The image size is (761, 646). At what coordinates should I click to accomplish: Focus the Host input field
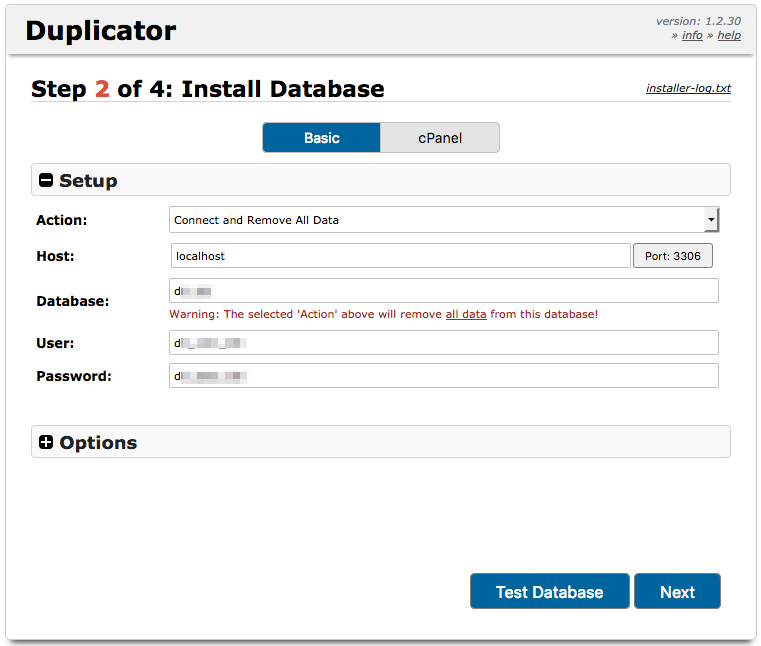pos(400,256)
